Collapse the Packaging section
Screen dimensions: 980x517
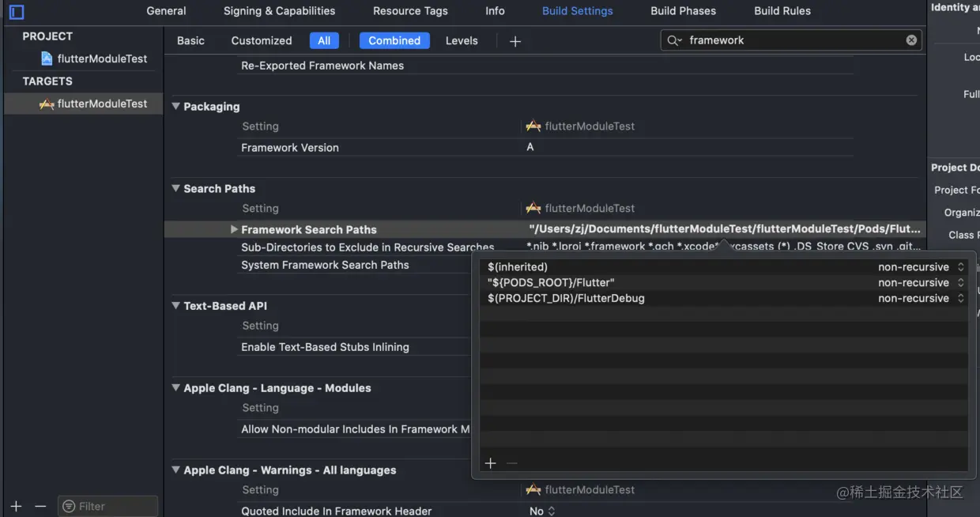pyautogui.click(x=176, y=106)
